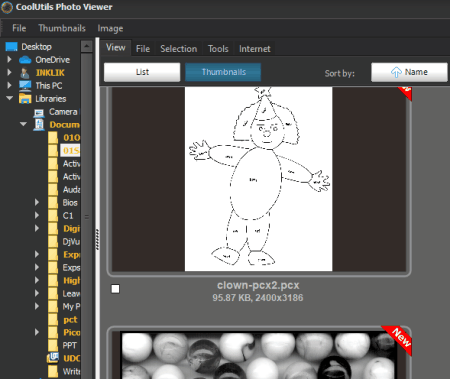
Task: Click the folder tree vertical scrollbar thumb
Action: 87,217
